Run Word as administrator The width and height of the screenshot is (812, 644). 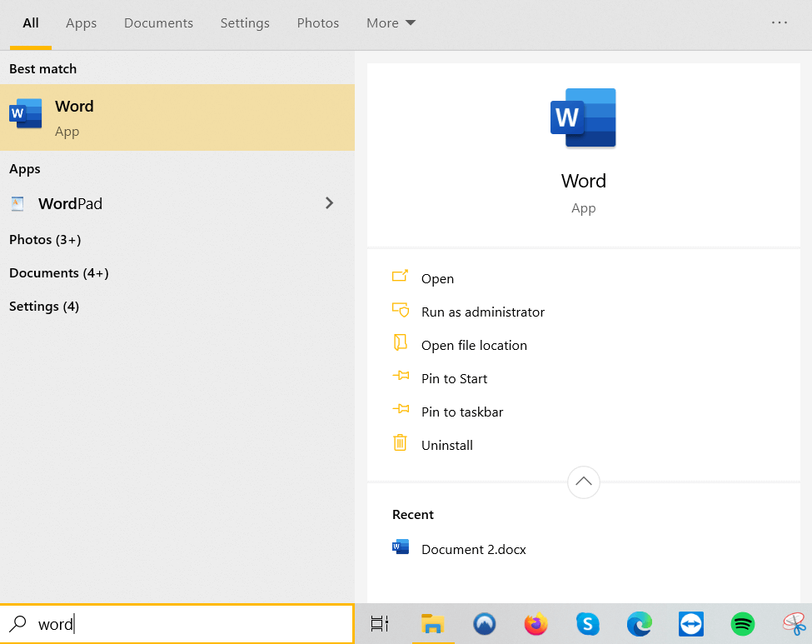pos(482,312)
